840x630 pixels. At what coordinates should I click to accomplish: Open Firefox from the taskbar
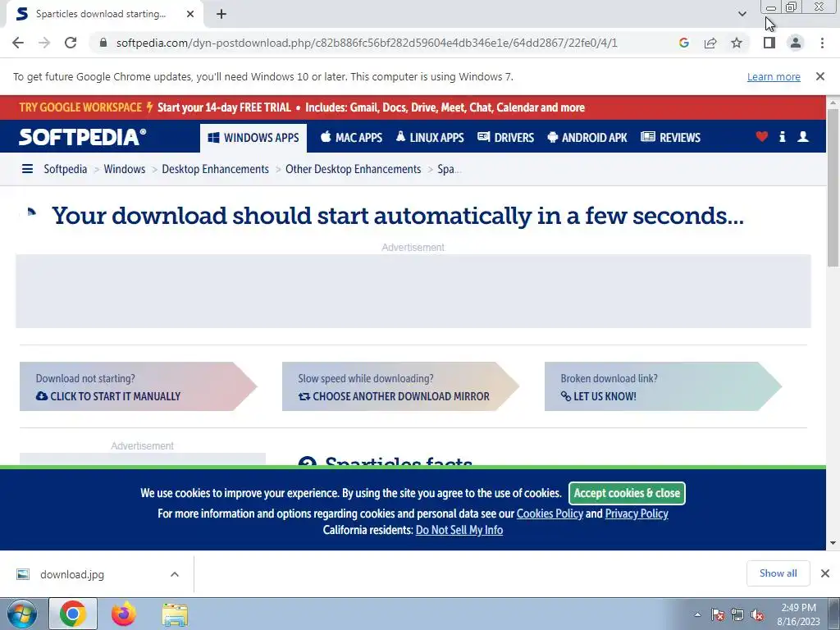click(124, 614)
